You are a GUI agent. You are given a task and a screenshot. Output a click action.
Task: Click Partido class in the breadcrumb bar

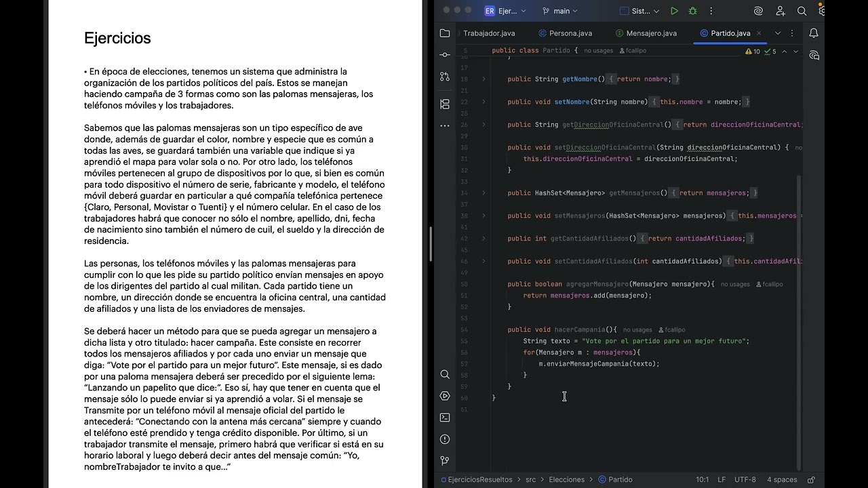[x=615, y=479]
